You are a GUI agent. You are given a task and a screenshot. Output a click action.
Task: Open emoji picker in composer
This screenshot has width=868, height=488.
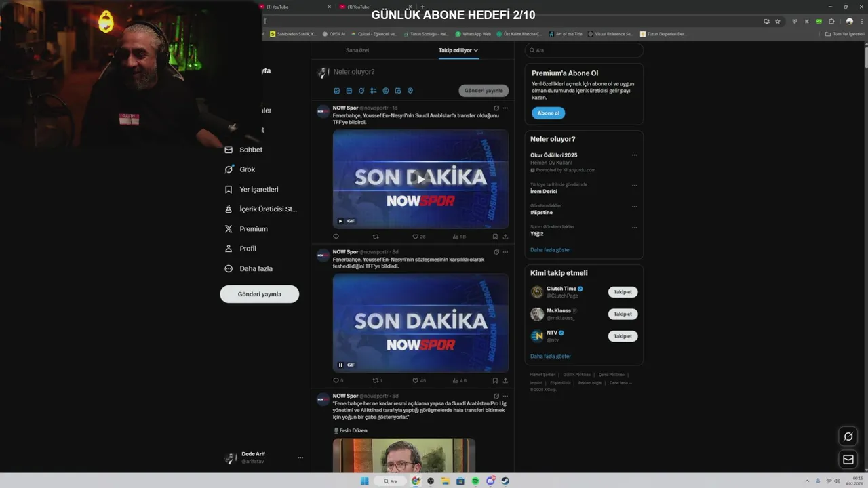(386, 91)
